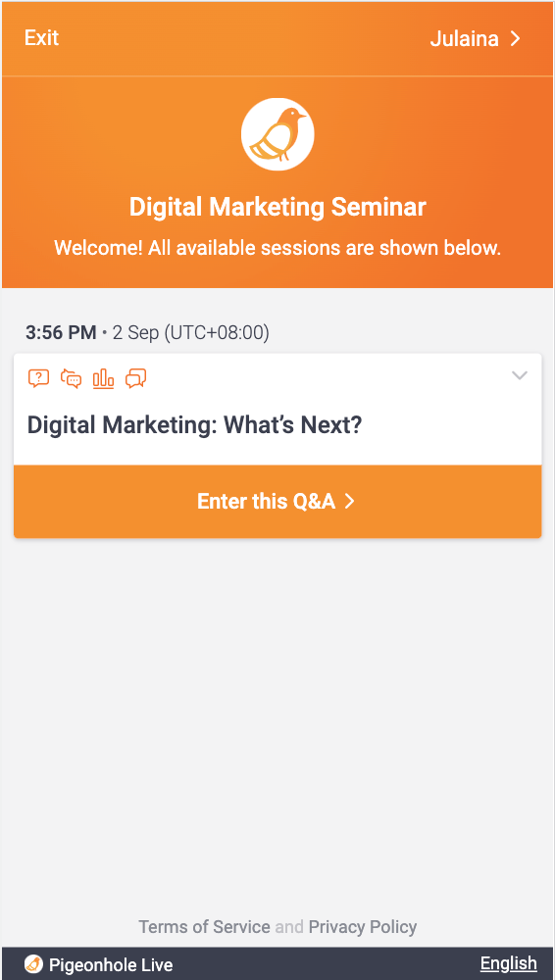
Task: Click the Digital Marketing Seminar heading
Action: [x=277, y=207]
